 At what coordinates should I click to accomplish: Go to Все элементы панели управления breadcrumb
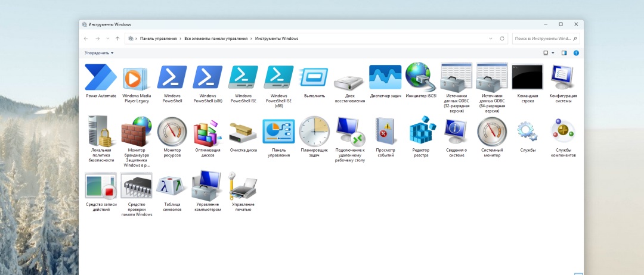[215, 39]
